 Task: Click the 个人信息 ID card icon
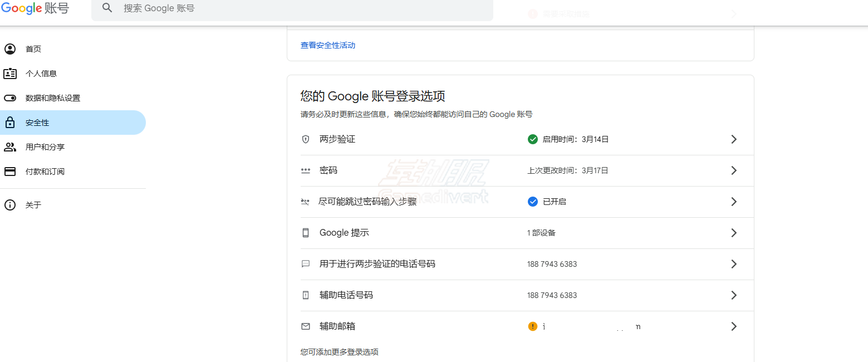(x=10, y=74)
